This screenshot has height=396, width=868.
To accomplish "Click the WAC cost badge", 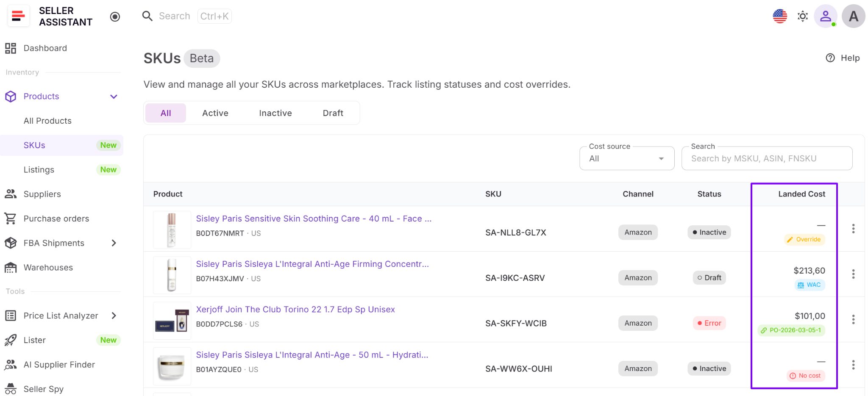I will 810,285.
